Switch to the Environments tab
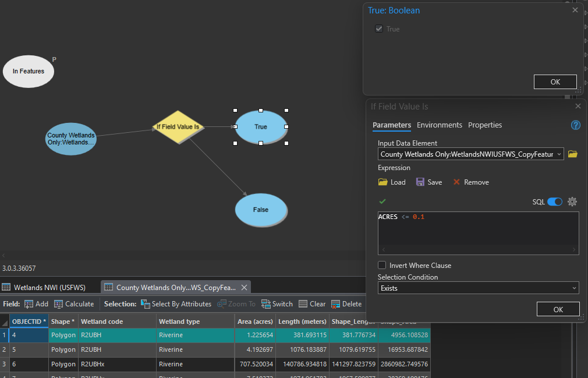The width and height of the screenshot is (588, 378). click(440, 125)
